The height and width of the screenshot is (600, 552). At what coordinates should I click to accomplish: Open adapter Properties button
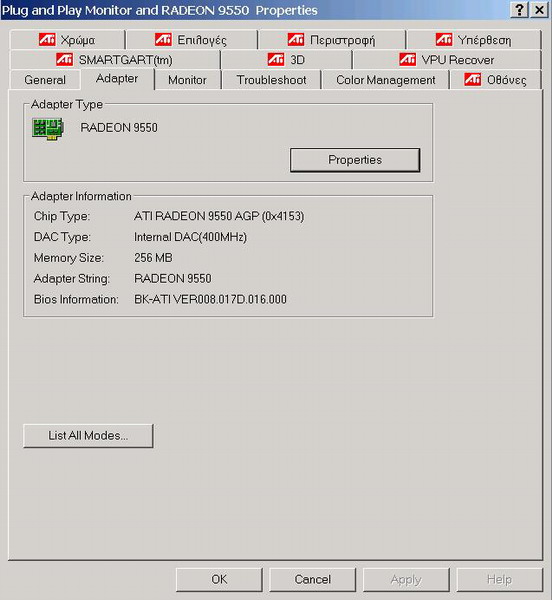(355, 160)
